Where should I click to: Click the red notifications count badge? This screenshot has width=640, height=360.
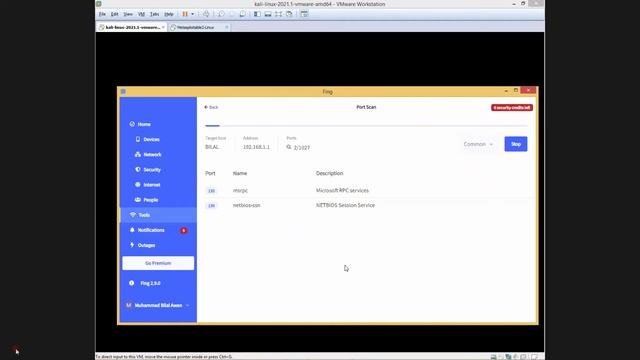coord(184,231)
